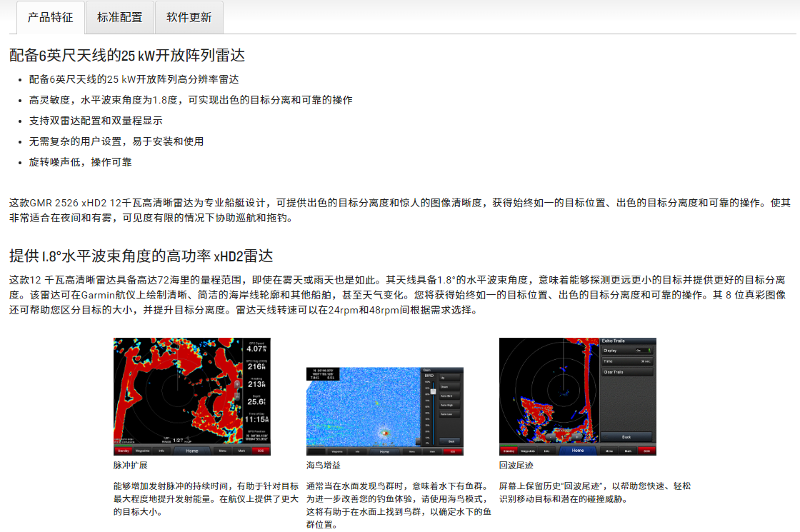Image resolution: width=800 pixels, height=532 pixels.
Task: Click the BIRD gain slider handle
Action: point(432,391)
